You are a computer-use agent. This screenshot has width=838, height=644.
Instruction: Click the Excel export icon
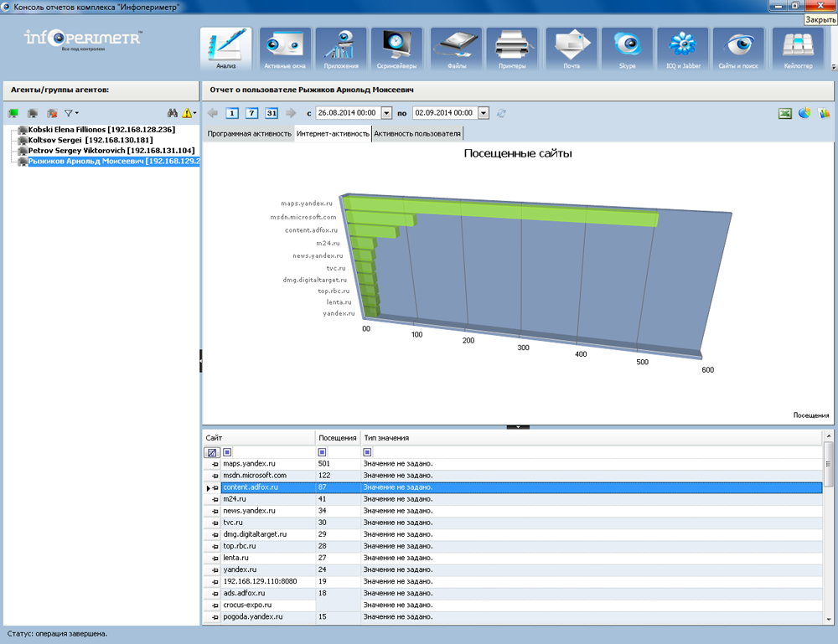click(785, 113)
